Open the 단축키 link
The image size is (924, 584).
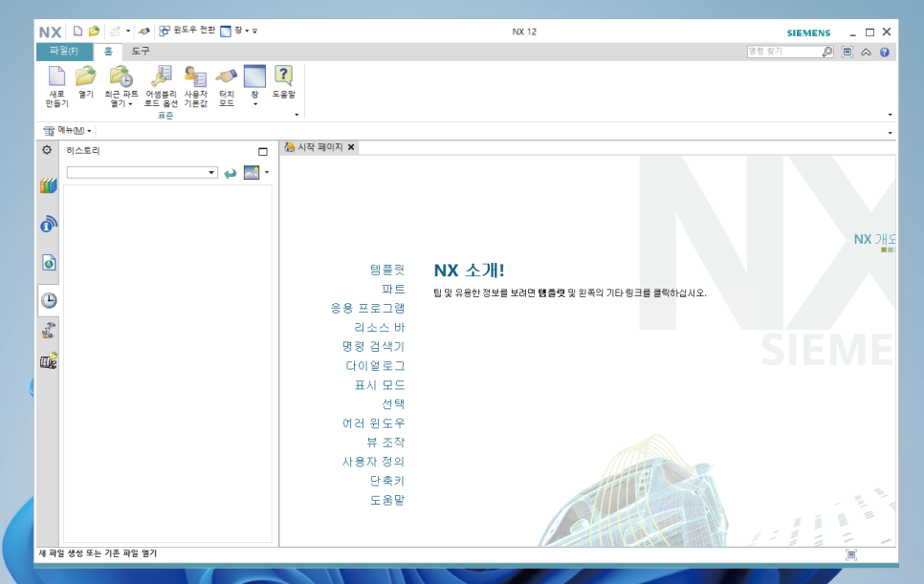point(387,481)
